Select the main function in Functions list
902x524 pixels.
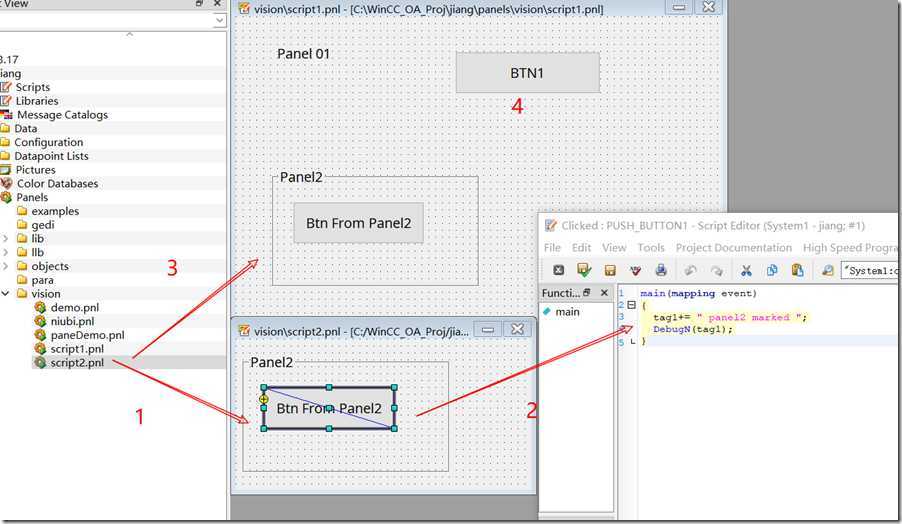(567, 312)
